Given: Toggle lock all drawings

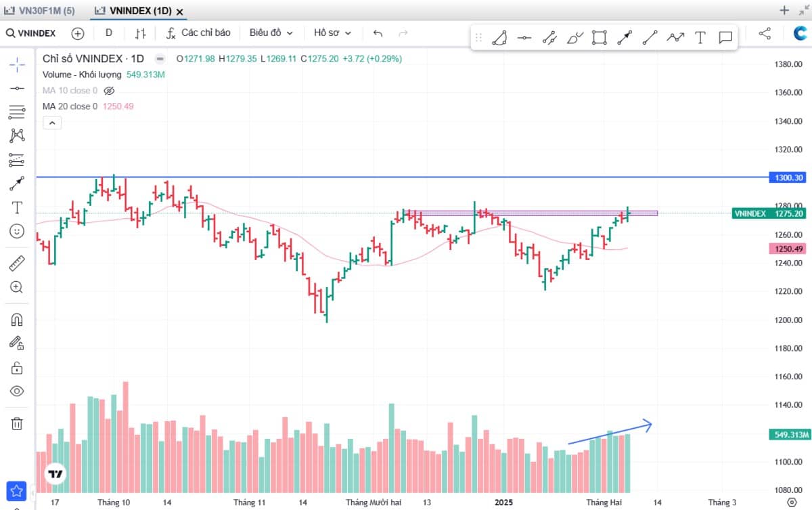Looking at the screenshot, I should [x=17, y=367].
